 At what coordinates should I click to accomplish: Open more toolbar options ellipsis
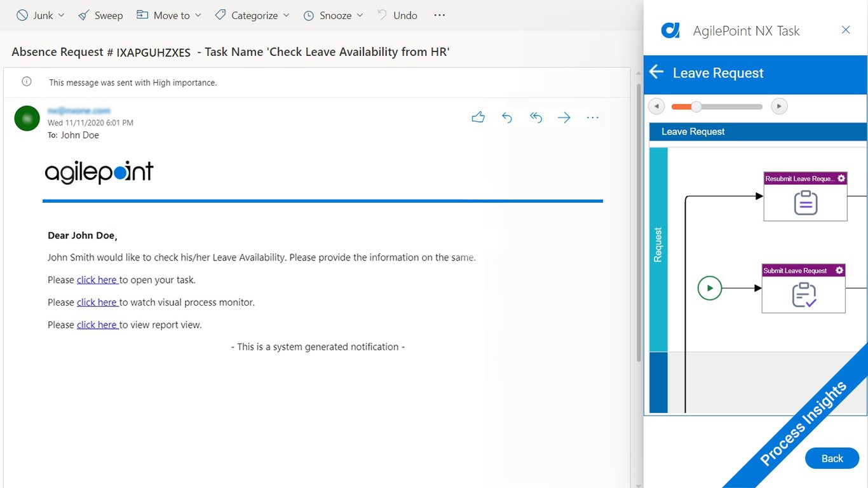(x=440, y=15)
